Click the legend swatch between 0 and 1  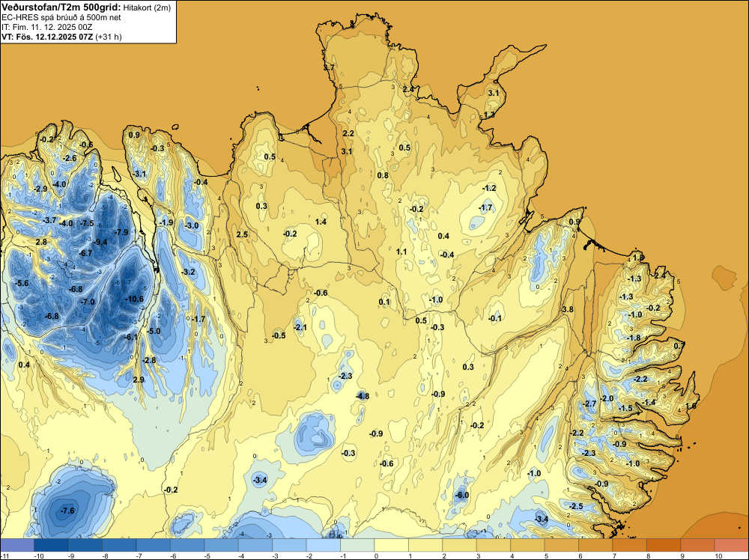(391, 545)
